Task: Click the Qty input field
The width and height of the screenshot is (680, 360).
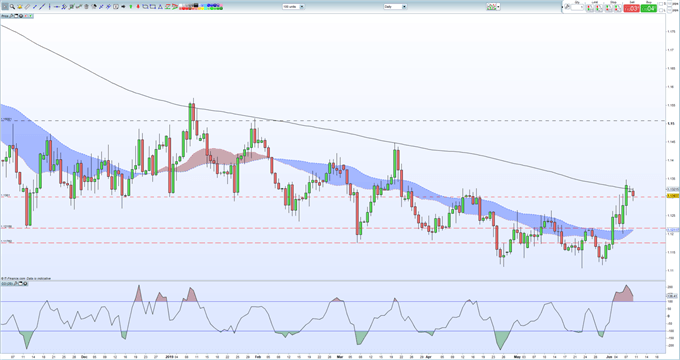Action: 577,7
